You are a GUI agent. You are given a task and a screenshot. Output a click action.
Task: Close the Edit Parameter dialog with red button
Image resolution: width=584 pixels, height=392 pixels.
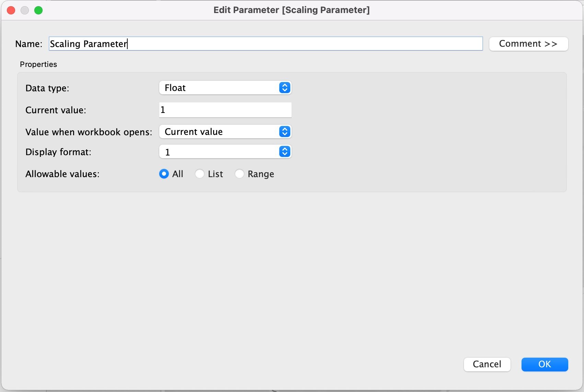click(11, 10)
